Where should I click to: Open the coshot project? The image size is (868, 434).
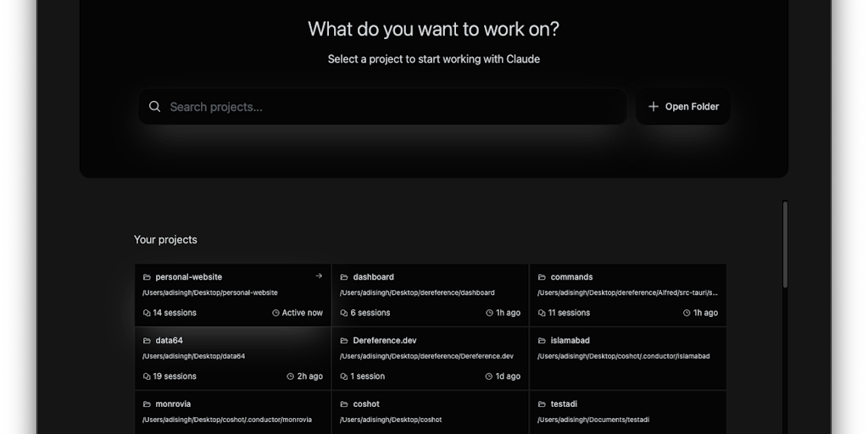tap(430, 413)
